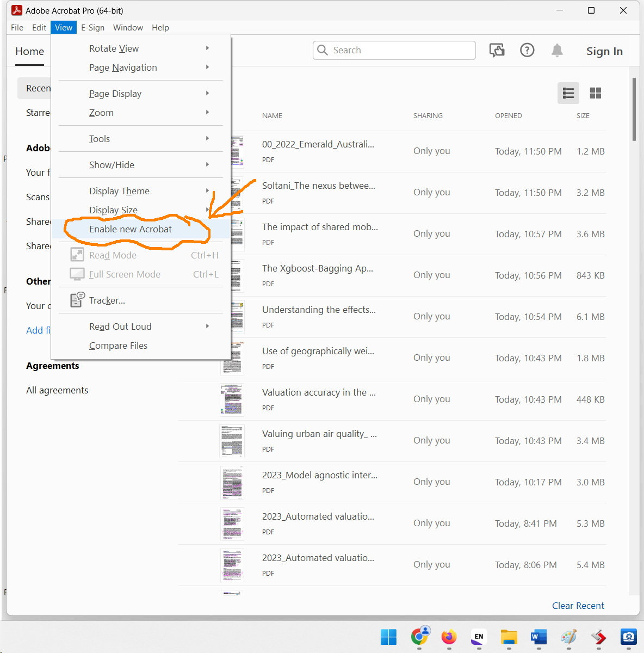Switch to list view layout

point(568,93)
